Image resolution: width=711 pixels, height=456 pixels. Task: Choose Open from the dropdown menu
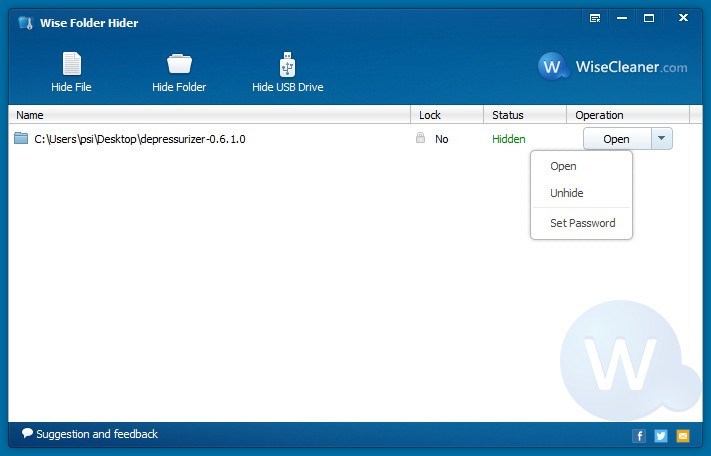point(581,166)
